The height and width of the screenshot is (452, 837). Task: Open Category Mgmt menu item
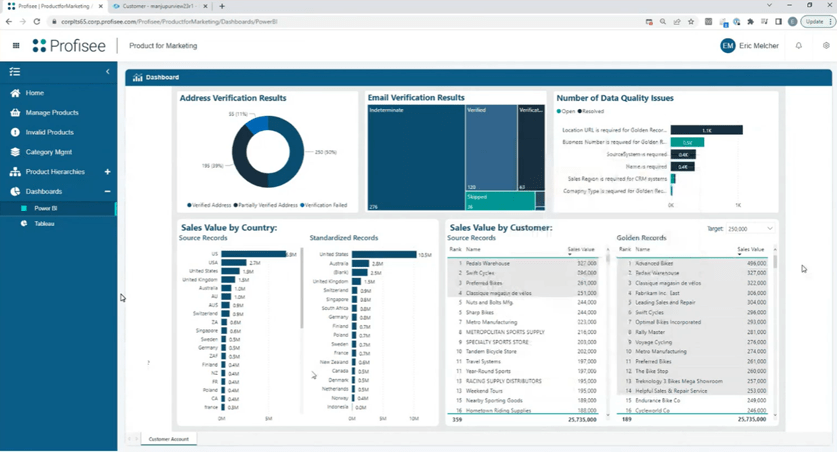[49, 152]
